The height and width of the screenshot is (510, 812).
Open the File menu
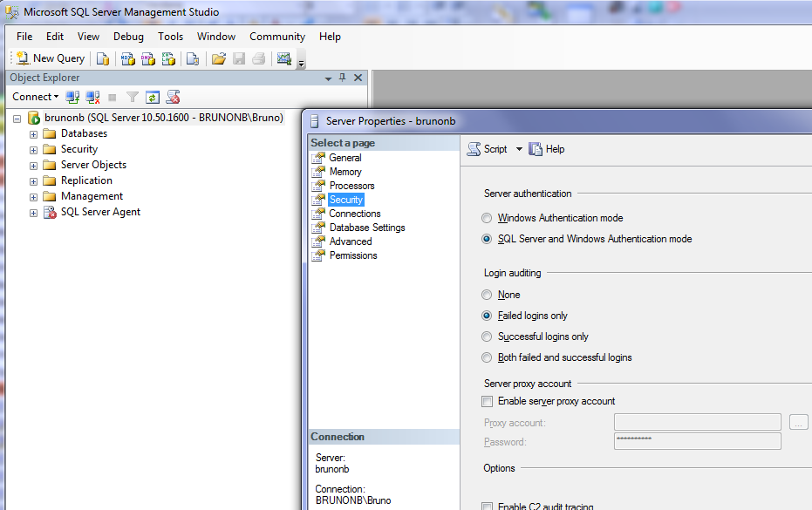click(24, 37)
